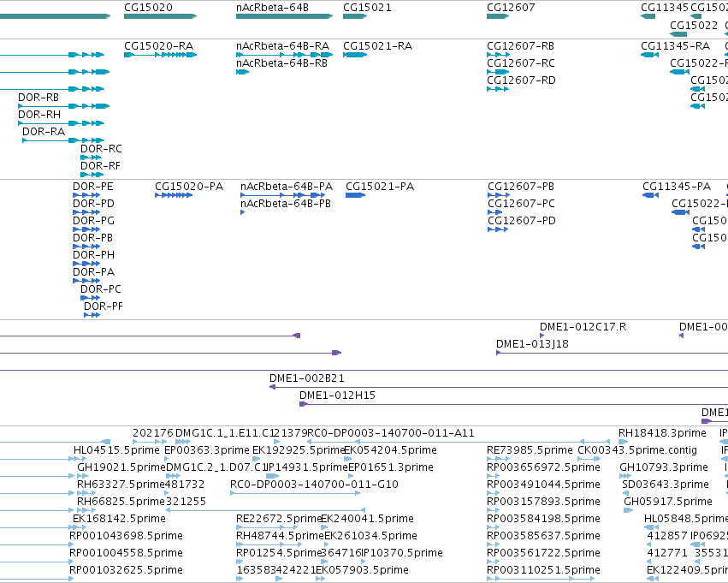
Task: Click transcript CG12607-RB
Action: (x=520, y=46)
